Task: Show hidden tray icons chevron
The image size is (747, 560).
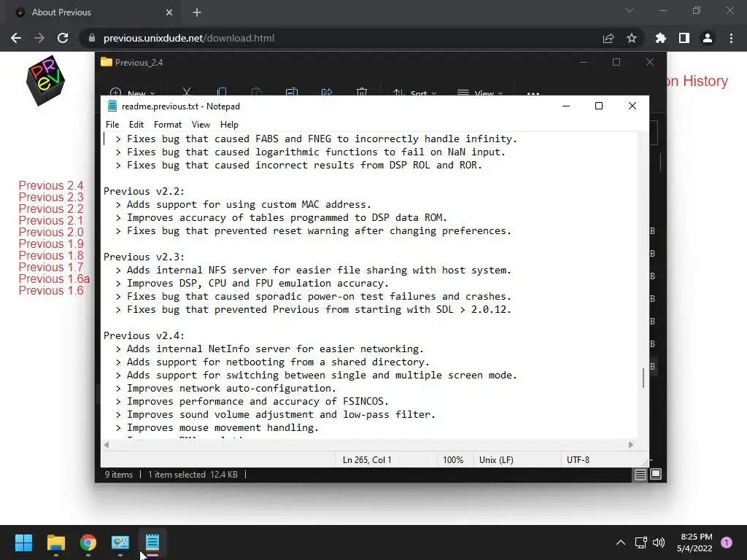Action: tap(620, 542)
